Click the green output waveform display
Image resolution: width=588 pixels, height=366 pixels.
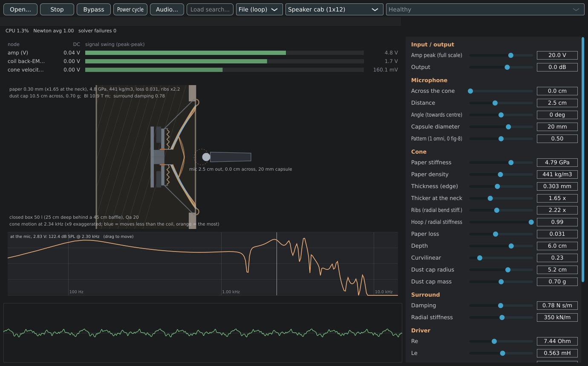pos(203,333)
